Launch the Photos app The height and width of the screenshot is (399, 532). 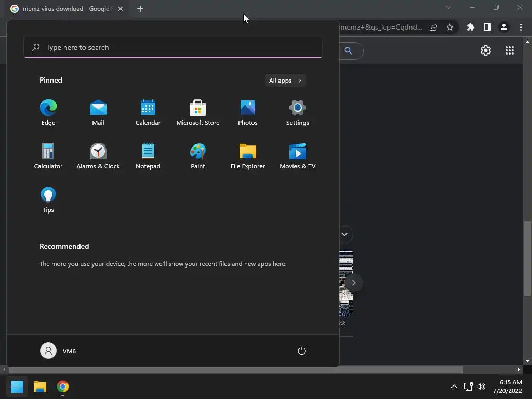click(248, 113)
